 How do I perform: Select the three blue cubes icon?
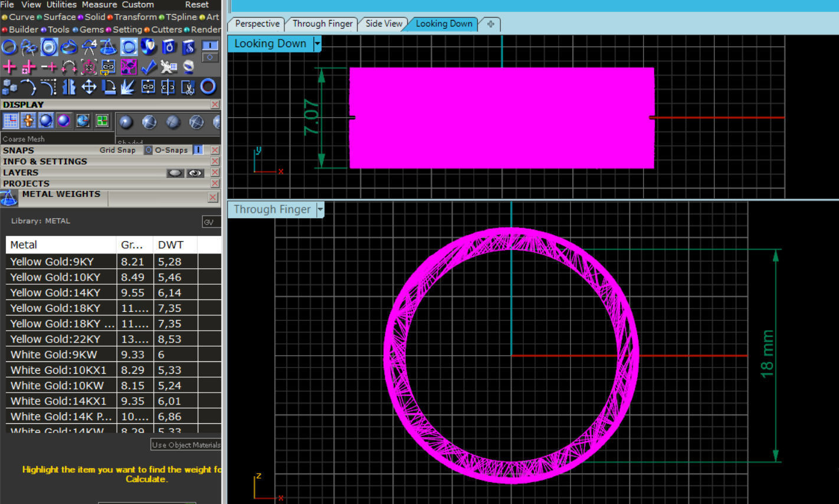coord(9,87)
